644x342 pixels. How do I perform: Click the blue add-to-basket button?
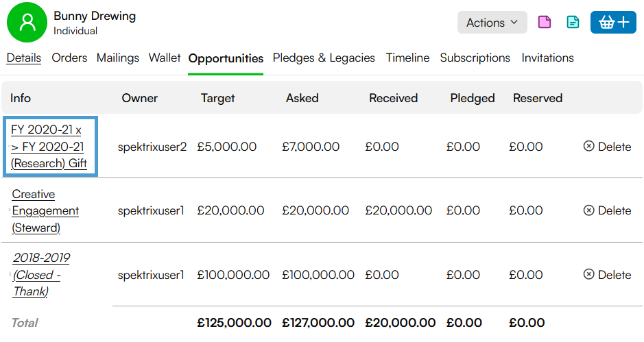pos(613,22)
